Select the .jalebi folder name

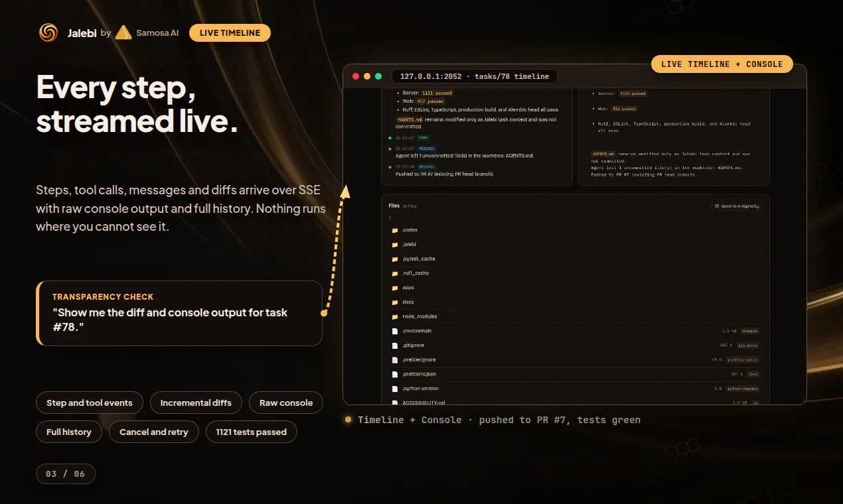[x=409, y=245]
